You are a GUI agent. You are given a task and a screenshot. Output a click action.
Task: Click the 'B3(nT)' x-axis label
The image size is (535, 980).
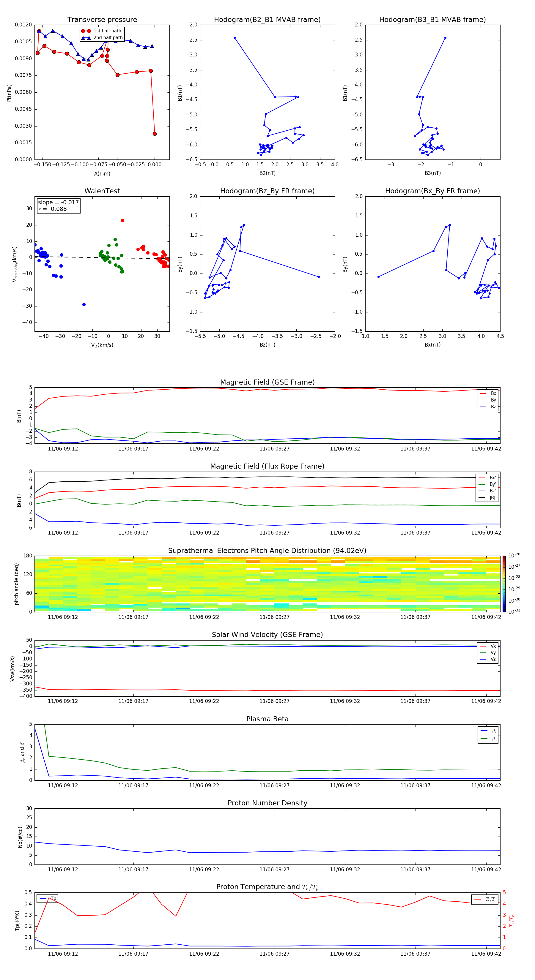click(432, 173)
